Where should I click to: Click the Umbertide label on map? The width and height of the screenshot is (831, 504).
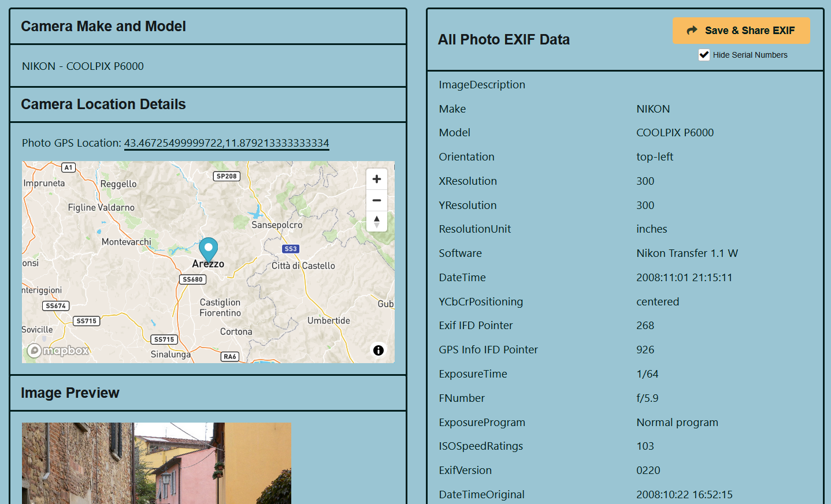[329, 321]
